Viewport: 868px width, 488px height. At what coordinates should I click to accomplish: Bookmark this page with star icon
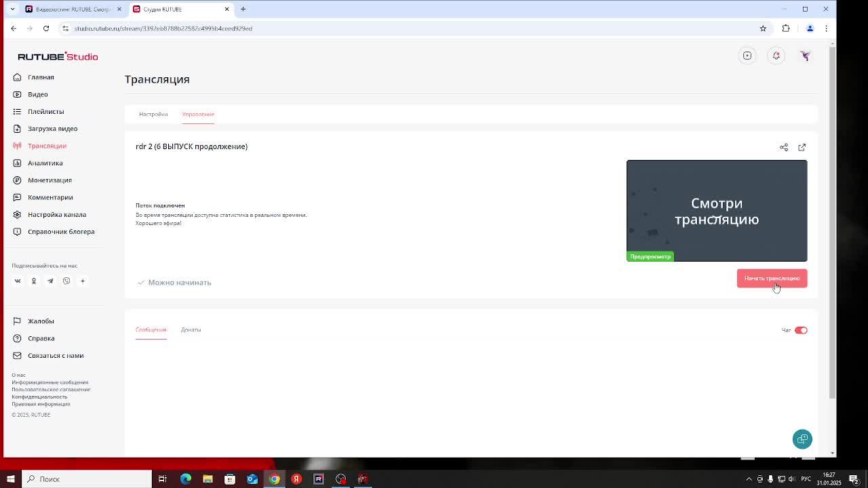click(763, 28)
